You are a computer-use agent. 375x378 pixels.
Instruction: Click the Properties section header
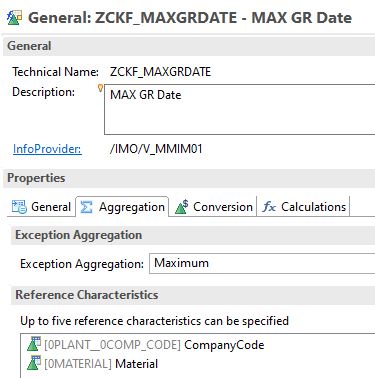189,178
